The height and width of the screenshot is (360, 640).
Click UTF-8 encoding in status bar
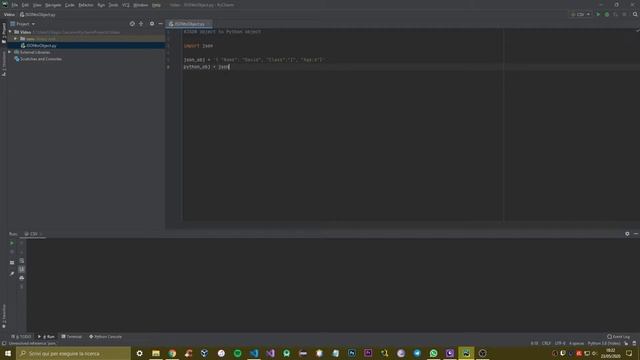coord(560,343)
